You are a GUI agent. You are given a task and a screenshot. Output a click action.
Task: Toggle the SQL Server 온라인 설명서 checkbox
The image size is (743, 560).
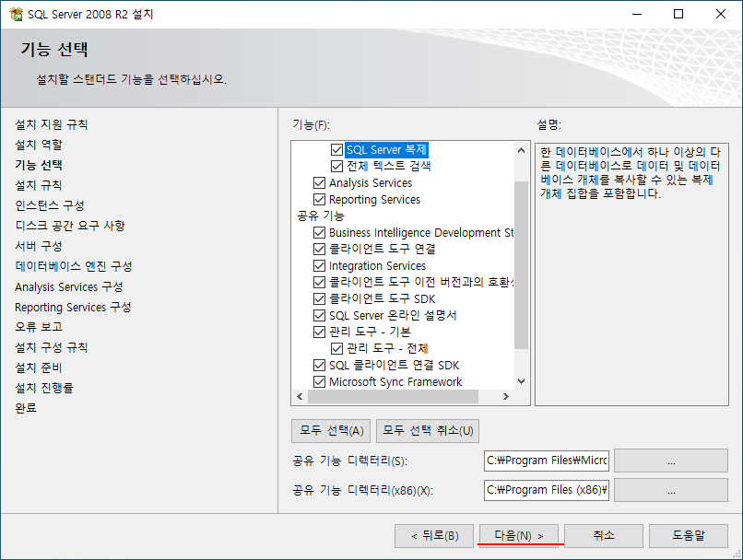[x=319, y=315]
